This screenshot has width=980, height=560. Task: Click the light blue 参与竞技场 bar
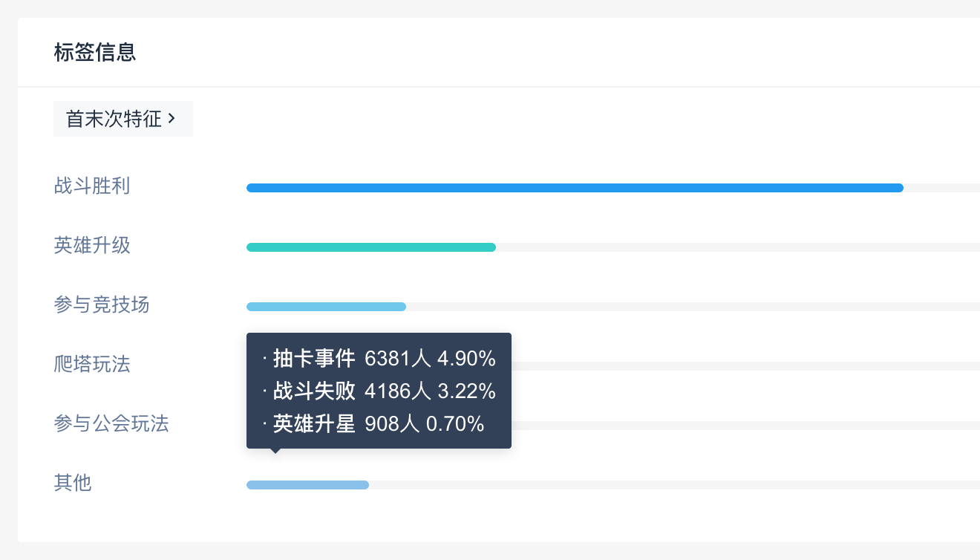tap(326, 307)
